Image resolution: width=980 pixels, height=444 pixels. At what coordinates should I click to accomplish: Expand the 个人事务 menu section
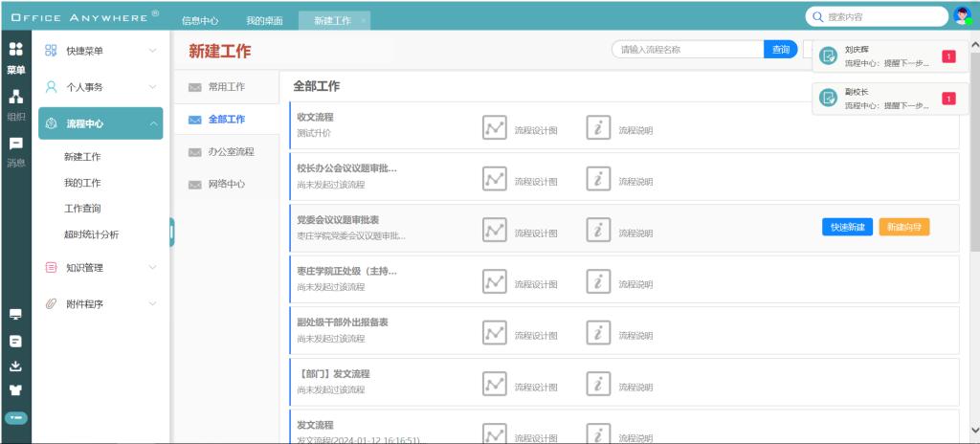[x=100, y=87]
